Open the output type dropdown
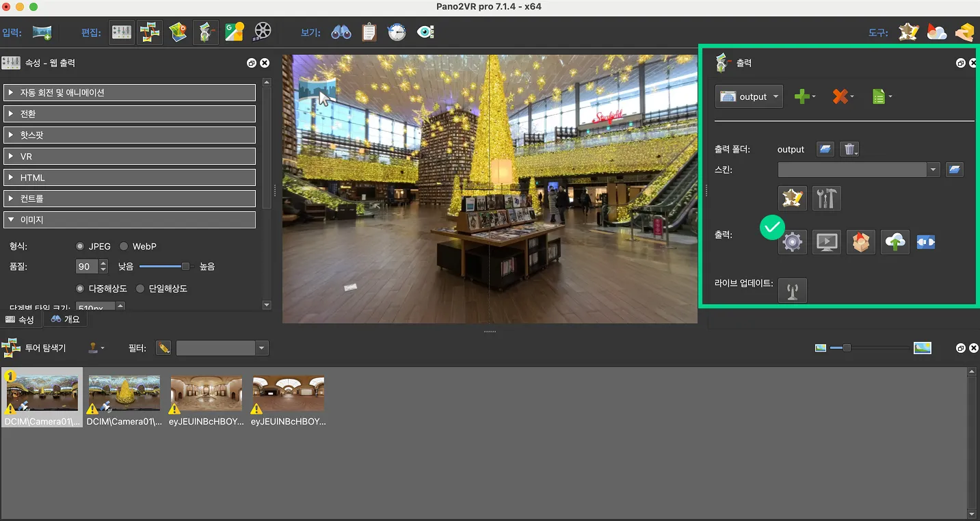 coord(749,97)
